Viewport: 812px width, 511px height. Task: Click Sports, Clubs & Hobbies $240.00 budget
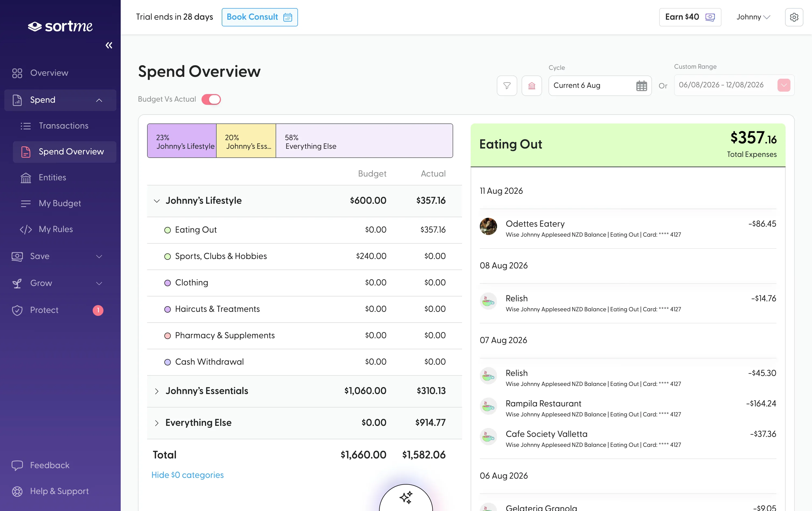[x=371, y=256]
